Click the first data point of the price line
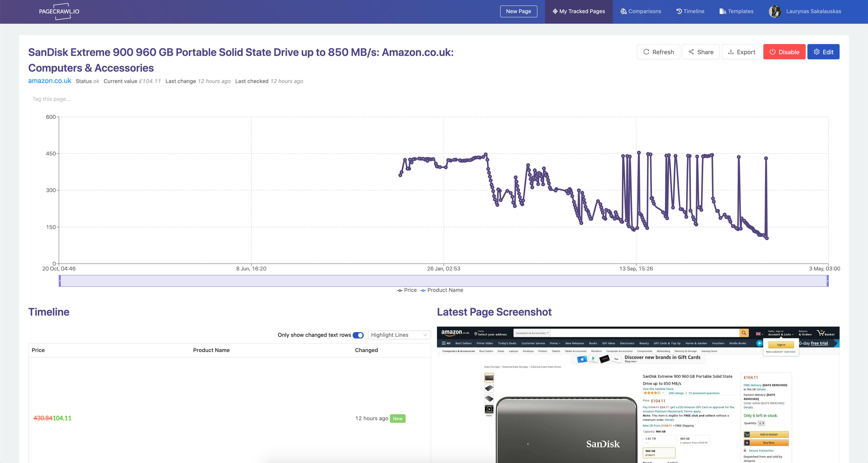 pyautogui.click(x=400, y=175)
